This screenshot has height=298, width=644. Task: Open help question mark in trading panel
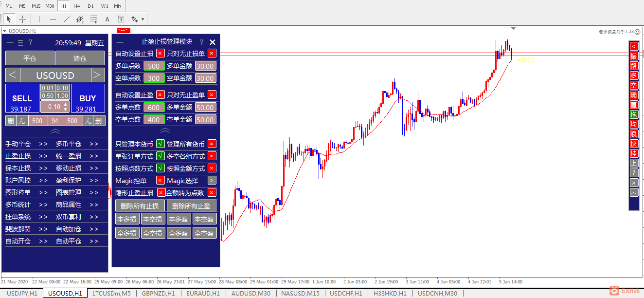[30, 42]
